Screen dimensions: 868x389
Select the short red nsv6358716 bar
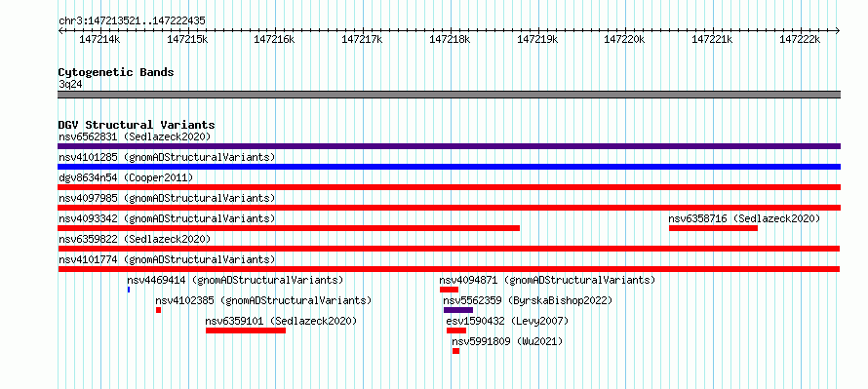coord(713,228)
